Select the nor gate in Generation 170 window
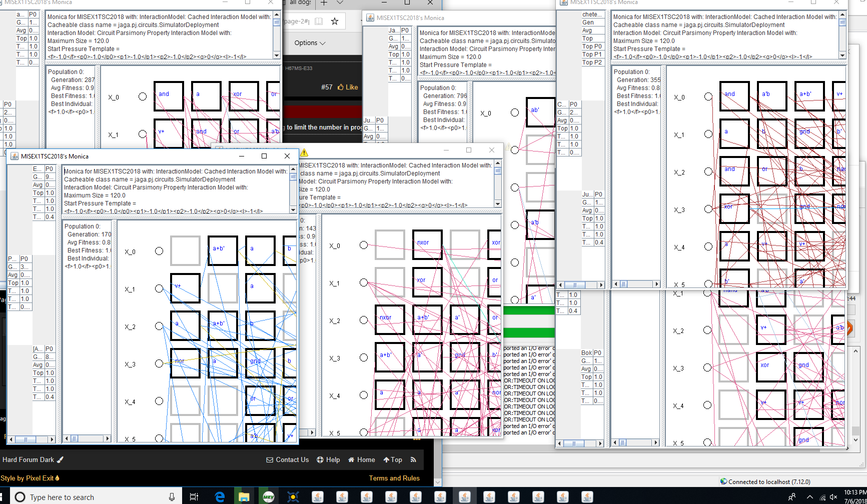 [x=185, y=363]
